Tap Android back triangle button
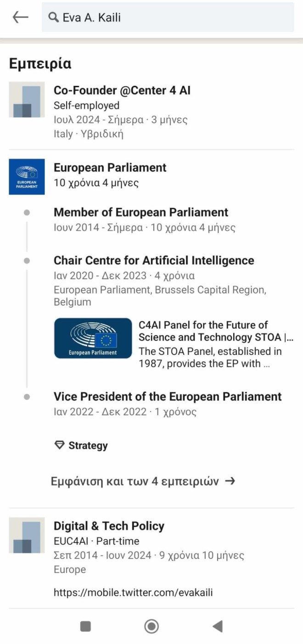This screenshot has height=644, width=303. click(x=218, y=626)
